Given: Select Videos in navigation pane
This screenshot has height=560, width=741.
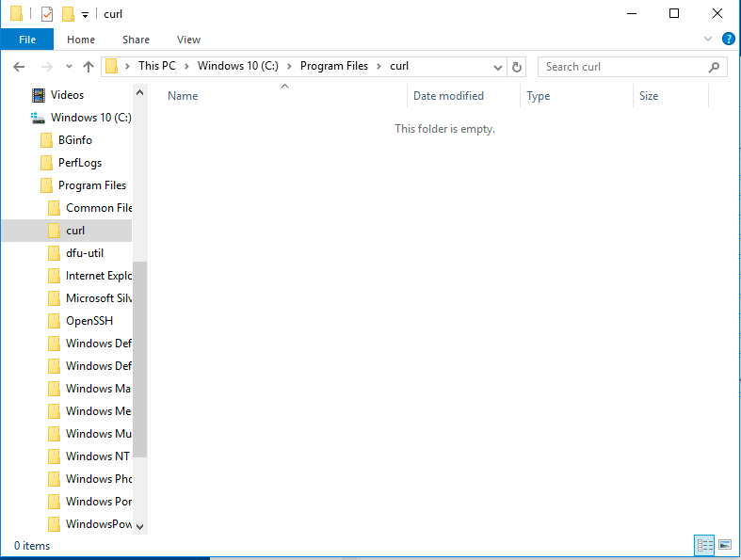Looking at the screenshot, I should tap(67, 95).
